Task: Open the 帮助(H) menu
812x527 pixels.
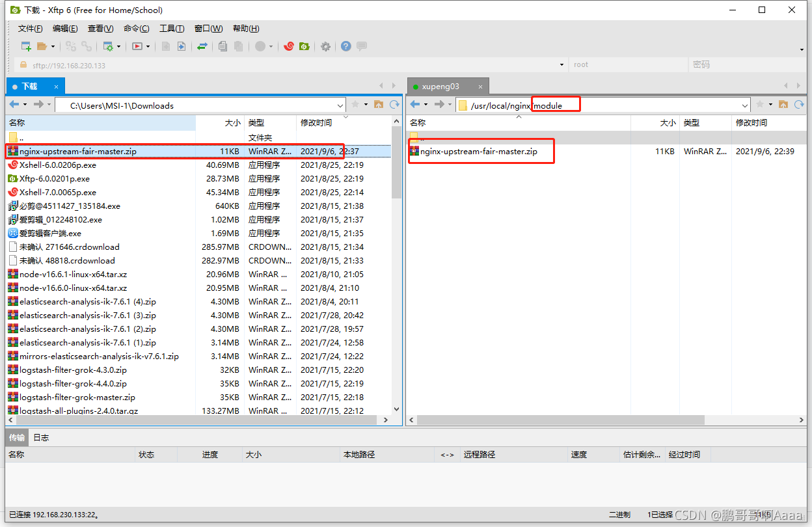Action: point(246,29)
